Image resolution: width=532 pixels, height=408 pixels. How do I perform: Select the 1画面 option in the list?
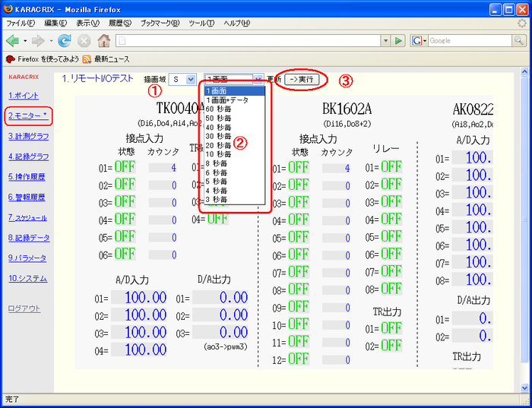coord(234,91)
